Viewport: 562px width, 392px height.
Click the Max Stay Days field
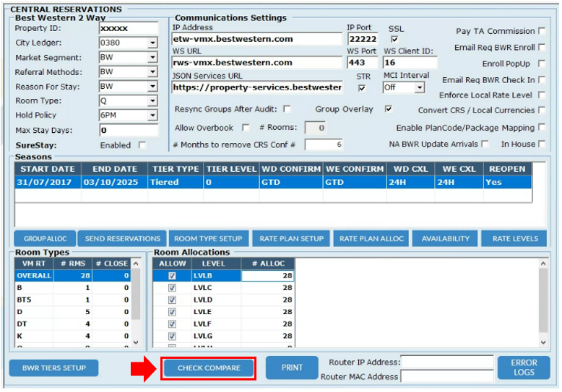pyautogui.click(x=129, y=130)
